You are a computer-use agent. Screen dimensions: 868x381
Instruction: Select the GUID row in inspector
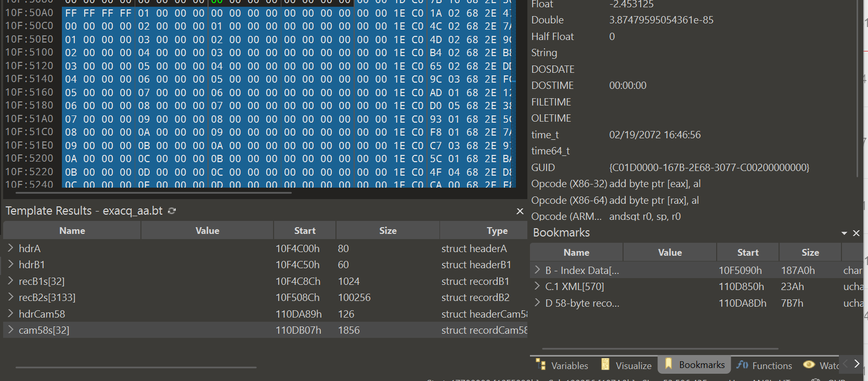click(x=543, y=167)
